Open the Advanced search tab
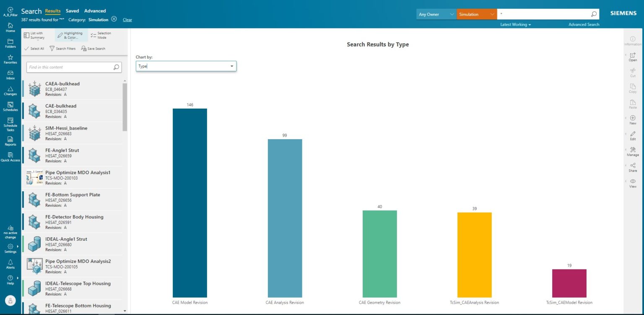Screen dimensions: 644x315 (95, 10)
